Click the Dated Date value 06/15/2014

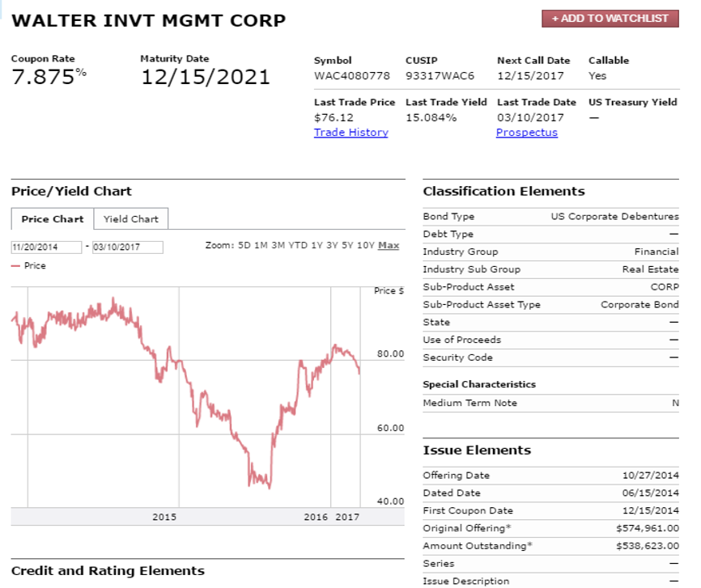[x=651, y=493]
